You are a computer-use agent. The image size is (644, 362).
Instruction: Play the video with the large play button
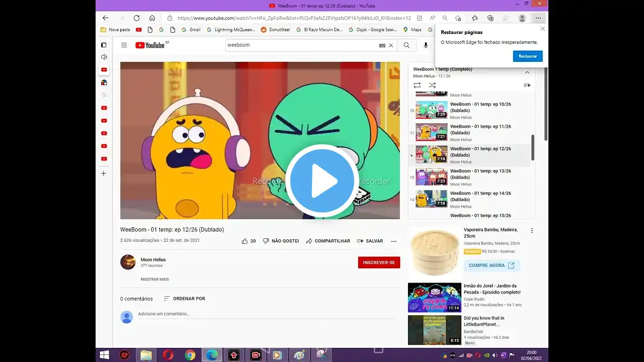point(322,180)
